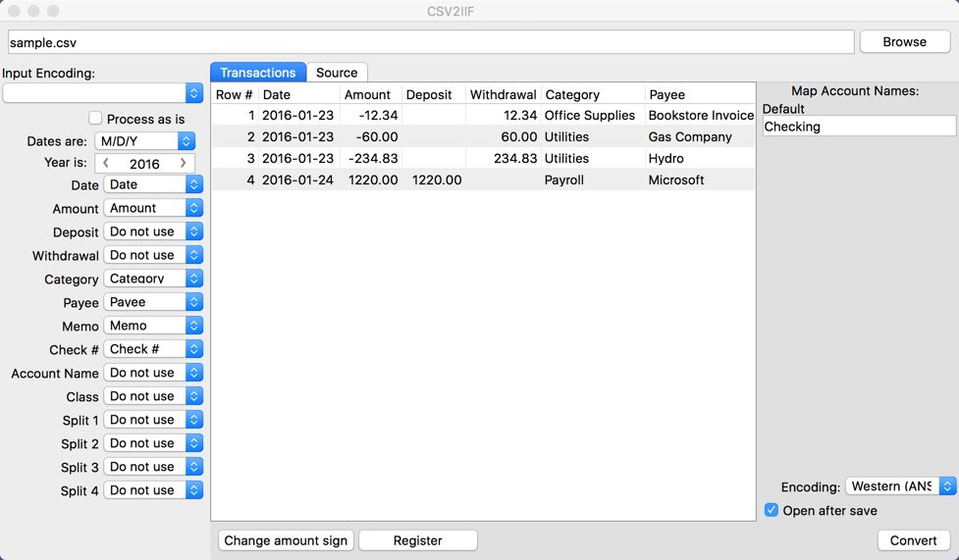Switch to the Transactions tab
This screenshot has width=959, height=560.
258,73
